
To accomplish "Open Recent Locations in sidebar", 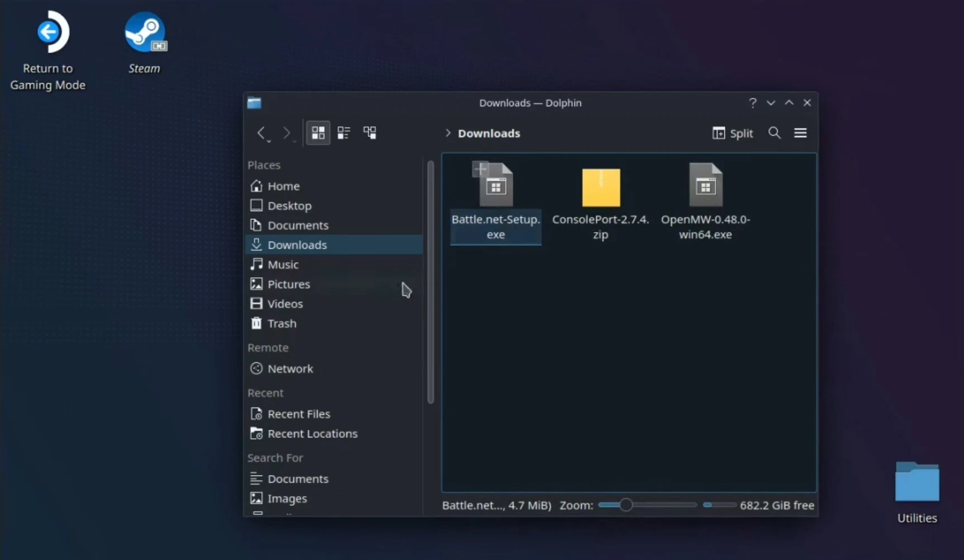I will 334,434.
